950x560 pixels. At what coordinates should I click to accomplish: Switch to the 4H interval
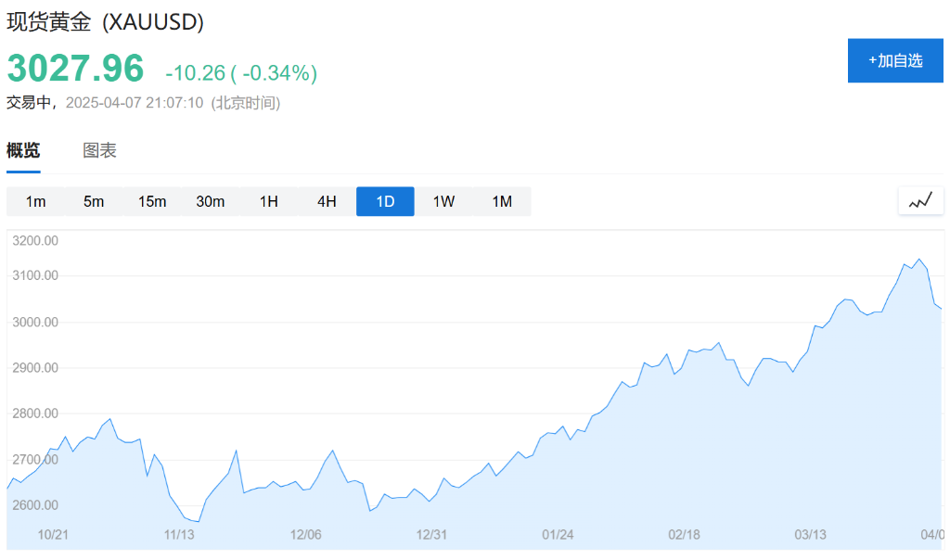coord(327,201)
